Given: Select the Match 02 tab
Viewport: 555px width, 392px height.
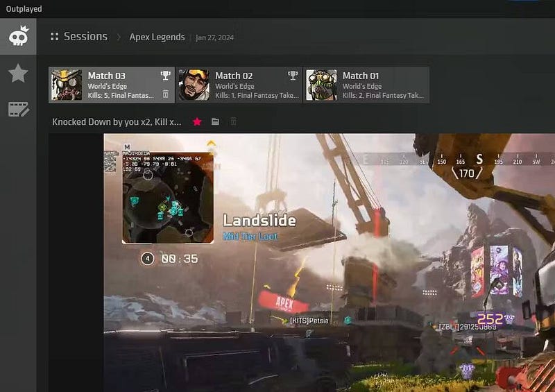Looking at the screenshot, I should point(239,85).
